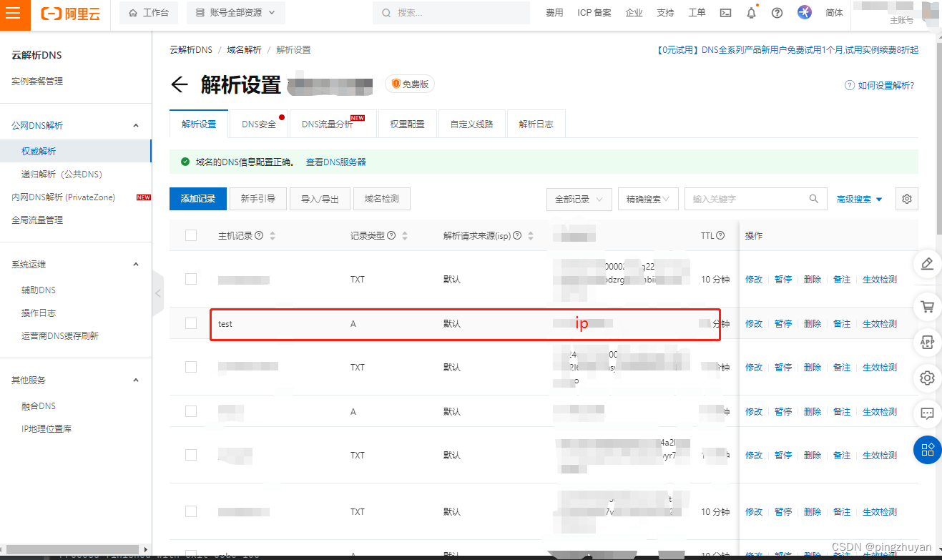Image resolution: width=942 pixels, height=560 pixels.
Task: Open the edit pencil floating icon
Action: point(928,263)
